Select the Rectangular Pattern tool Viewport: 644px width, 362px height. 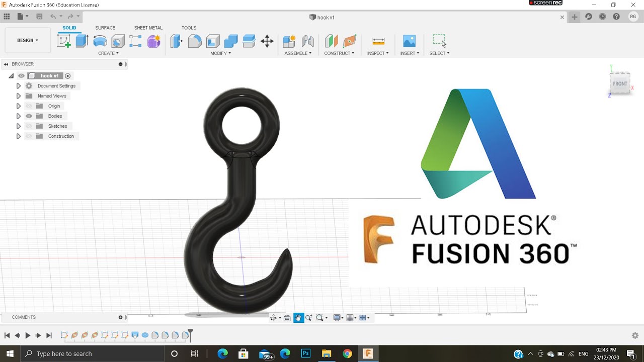click(x=135, y=41)
